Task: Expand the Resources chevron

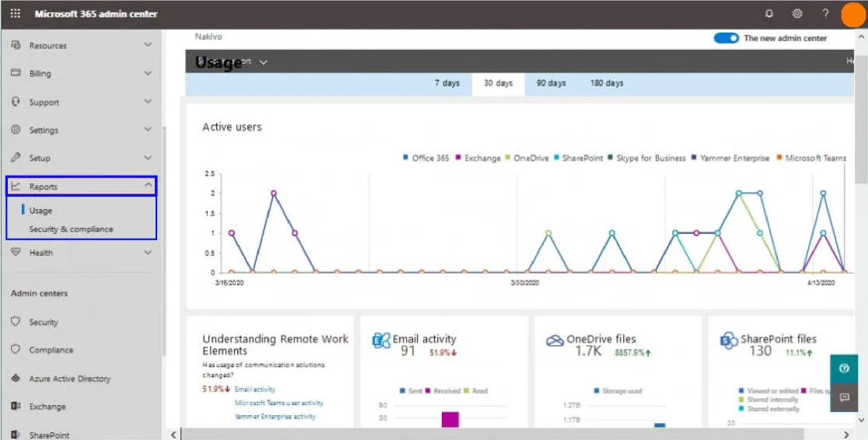Action: 148,45
